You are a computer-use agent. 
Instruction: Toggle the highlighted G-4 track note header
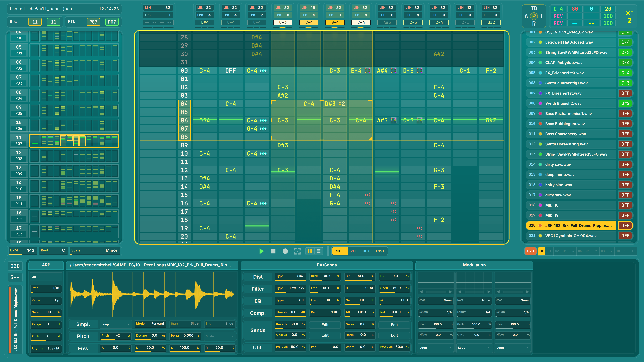coord(335,22)
